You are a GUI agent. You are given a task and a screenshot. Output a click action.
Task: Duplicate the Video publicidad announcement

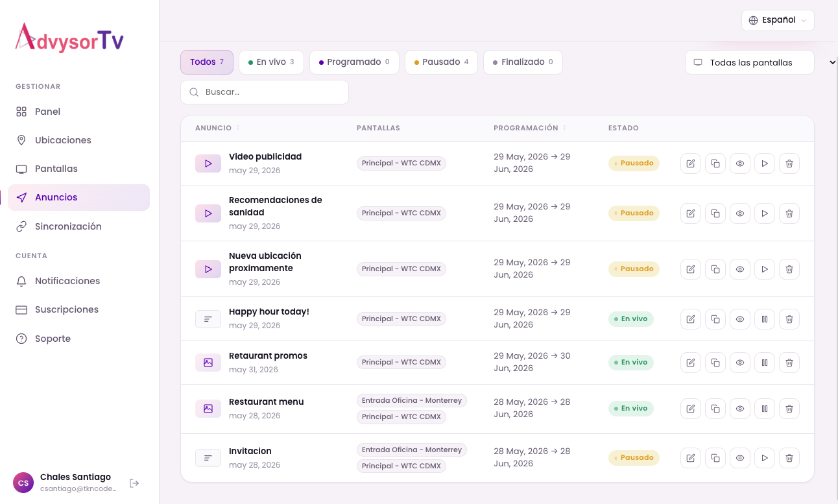click(x=715, y=163)
